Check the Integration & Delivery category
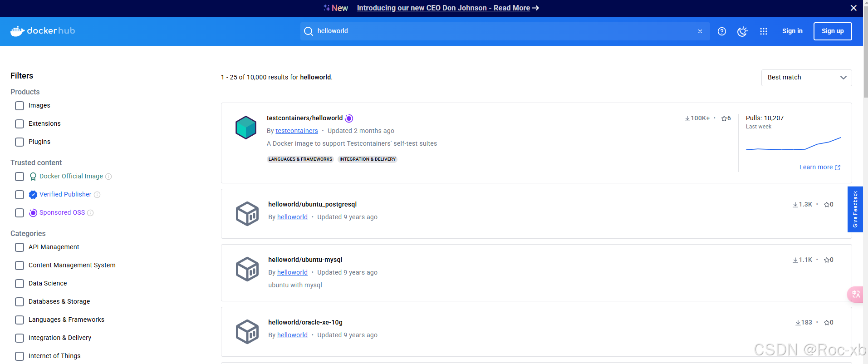This screenshot has height=364, width=868. pos(20,338)
